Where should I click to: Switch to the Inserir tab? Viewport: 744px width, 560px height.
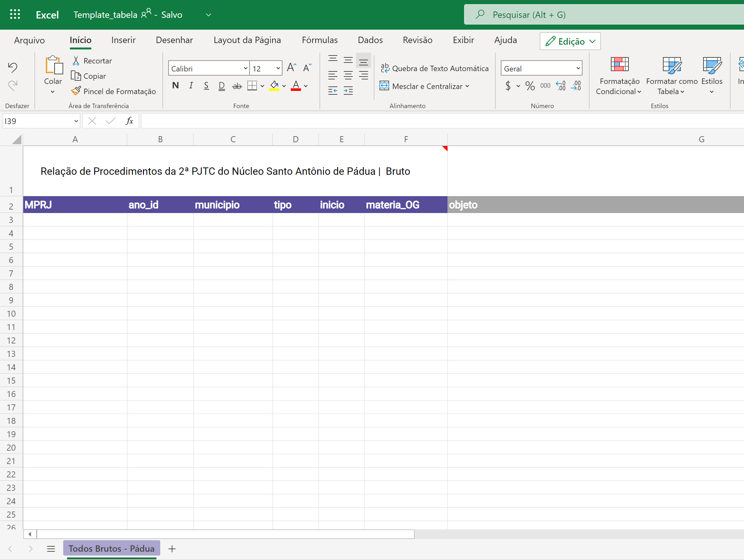tap(124, 40)
